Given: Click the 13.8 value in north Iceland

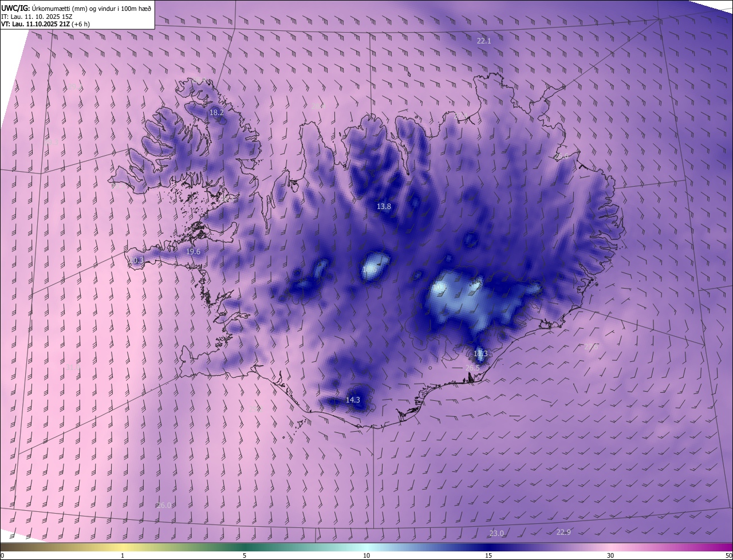Looking at the screenshot, I should (x=384, y=206).
